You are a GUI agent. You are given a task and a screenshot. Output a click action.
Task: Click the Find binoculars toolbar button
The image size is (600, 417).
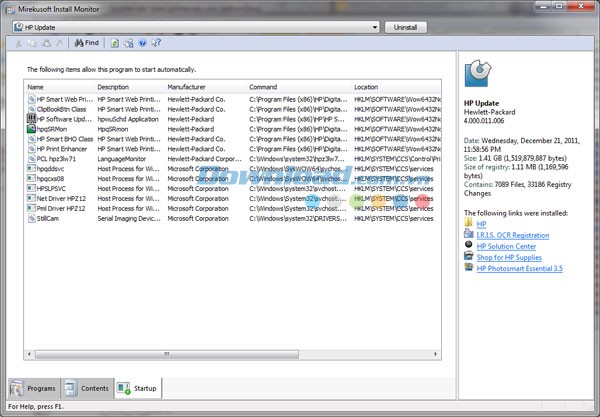(86, 43)
